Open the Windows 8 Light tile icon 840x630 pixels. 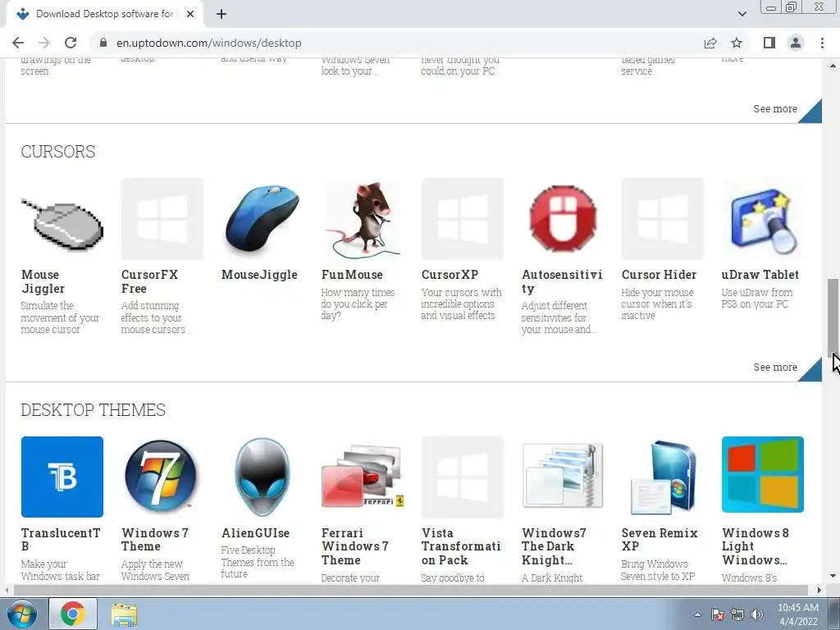tap(763, 477)
